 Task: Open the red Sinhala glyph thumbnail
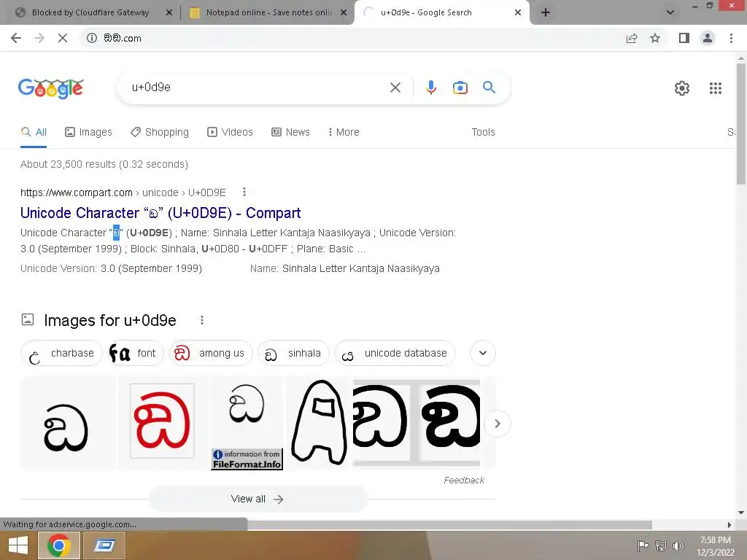point(163,424)
